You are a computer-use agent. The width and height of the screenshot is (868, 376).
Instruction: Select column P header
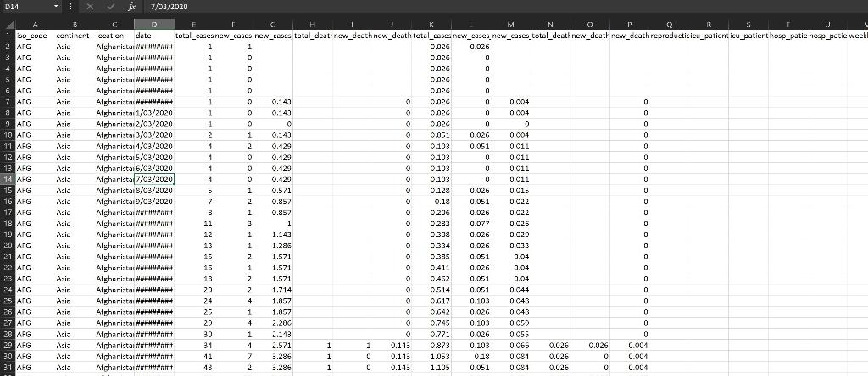(630, 25)
